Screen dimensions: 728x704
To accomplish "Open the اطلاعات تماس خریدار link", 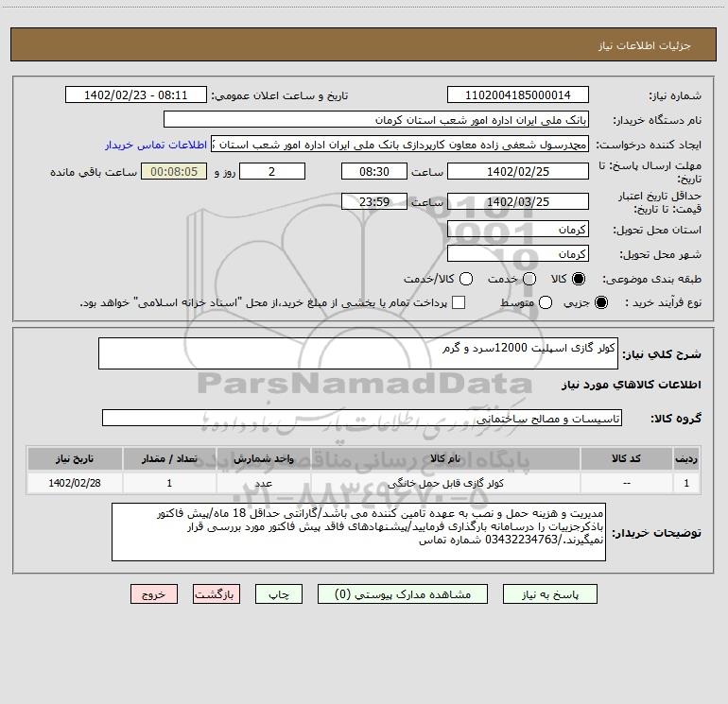I will coord(156,145).
